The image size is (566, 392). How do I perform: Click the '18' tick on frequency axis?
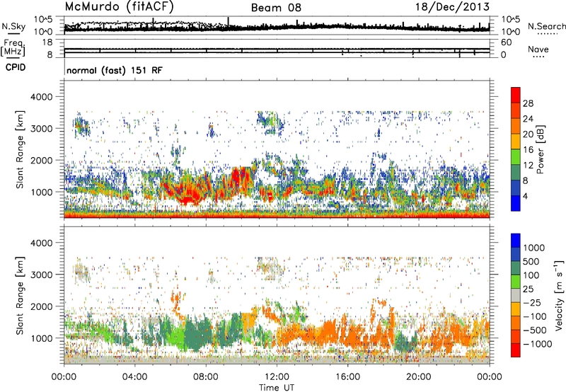click(47, 42)
